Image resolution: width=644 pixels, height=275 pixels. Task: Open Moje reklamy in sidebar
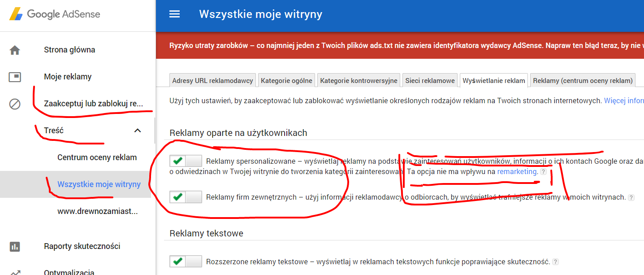(x=68, y=77)
